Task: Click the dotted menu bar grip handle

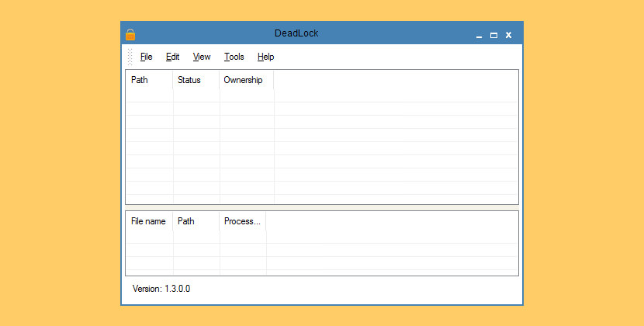Action: coord(130,57)
